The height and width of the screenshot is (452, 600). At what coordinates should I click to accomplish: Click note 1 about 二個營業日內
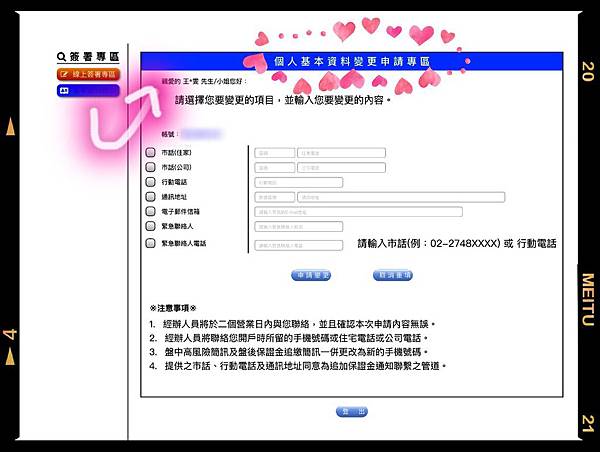click(292, 324)
